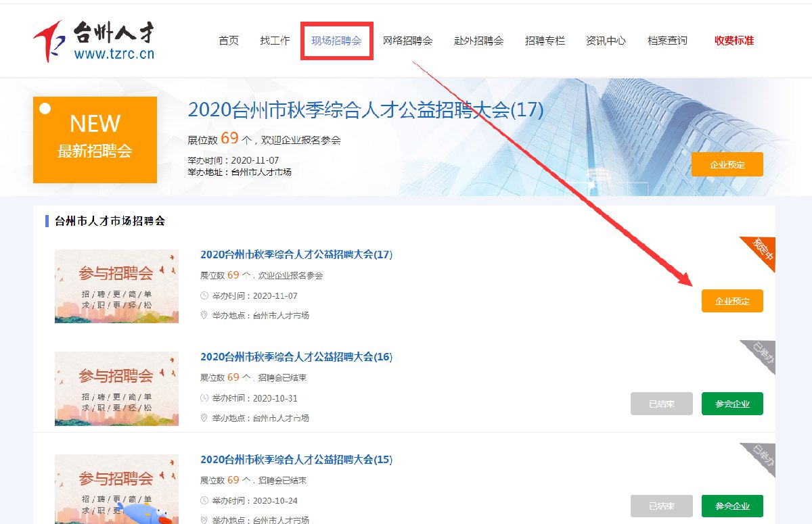This screenshot has width=812, height=524.
Task: Click the 参与招聘会 thumbnail for fair (17)
Action: 116,286
